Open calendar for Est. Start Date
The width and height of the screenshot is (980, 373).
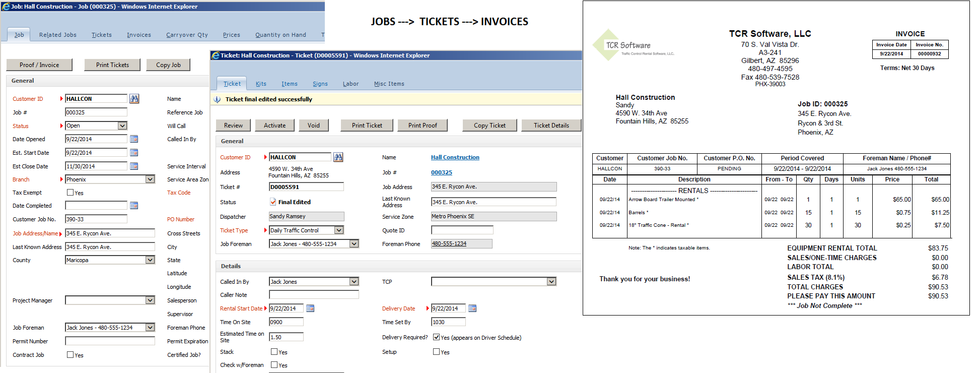(134, 152)
